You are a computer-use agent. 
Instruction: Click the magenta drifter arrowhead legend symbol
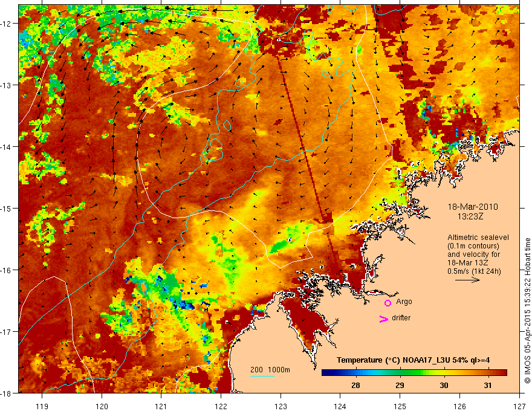pos(384,319)
